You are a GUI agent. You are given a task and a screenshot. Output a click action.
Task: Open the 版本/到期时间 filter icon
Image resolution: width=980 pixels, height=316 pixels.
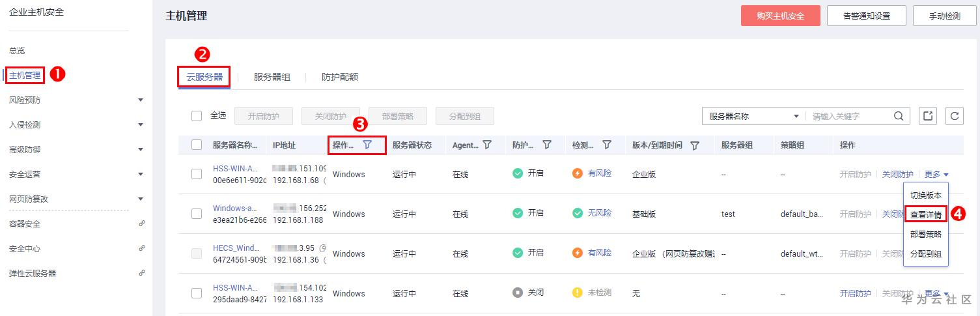tap(695, 145)
